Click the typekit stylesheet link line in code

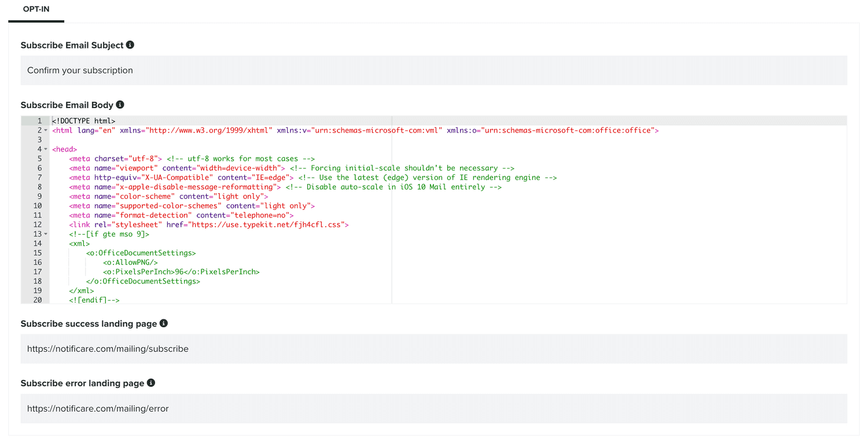tap(208, 224)
